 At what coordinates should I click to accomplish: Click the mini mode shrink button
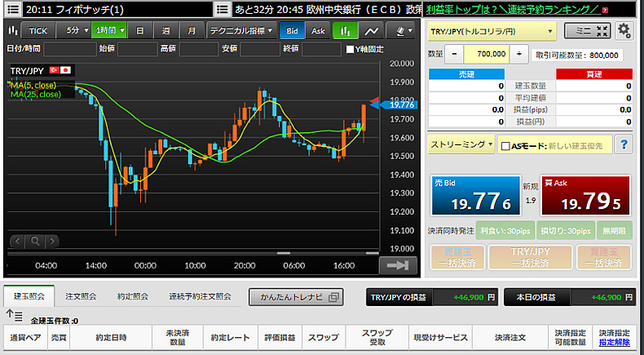point(588,31)
